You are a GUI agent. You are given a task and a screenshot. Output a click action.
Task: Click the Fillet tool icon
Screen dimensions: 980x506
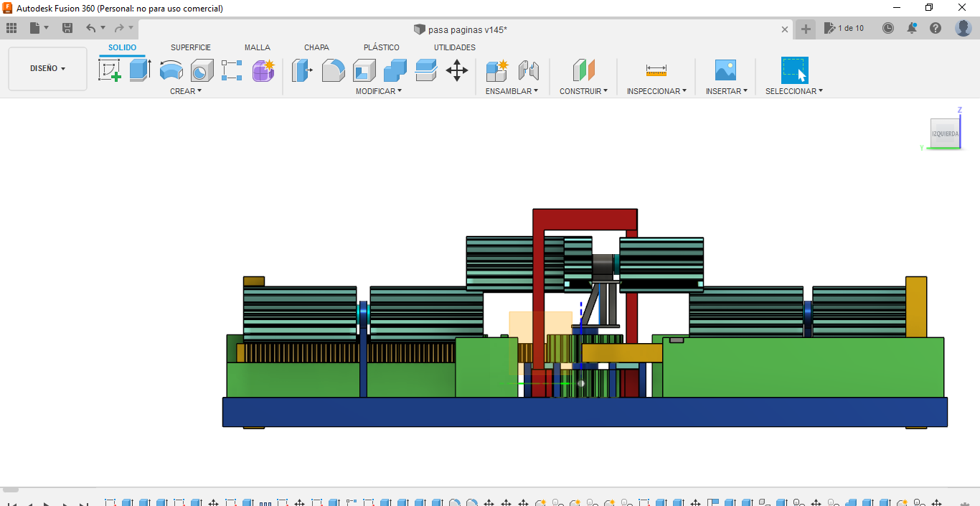333,70
